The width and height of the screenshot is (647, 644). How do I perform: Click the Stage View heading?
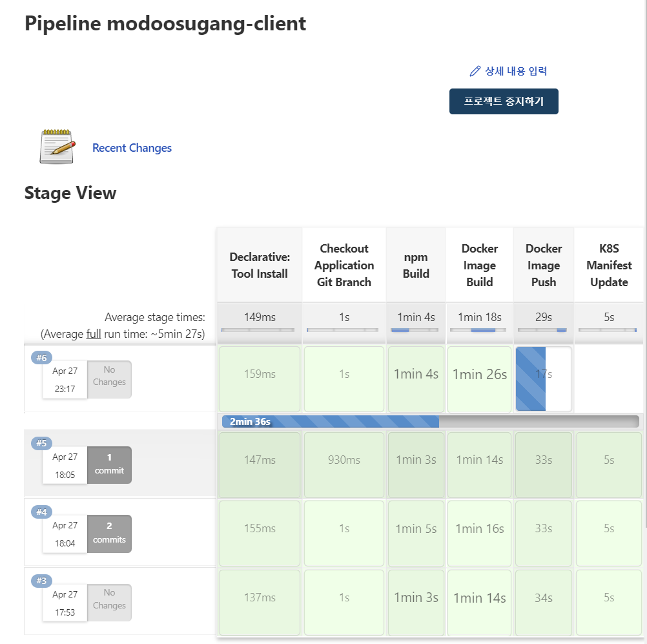[70, 192]
